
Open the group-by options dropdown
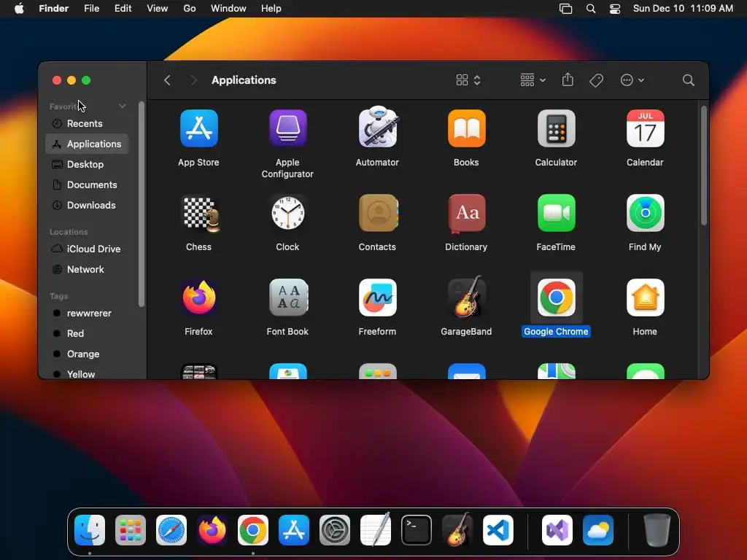click(x=533, y=80)
